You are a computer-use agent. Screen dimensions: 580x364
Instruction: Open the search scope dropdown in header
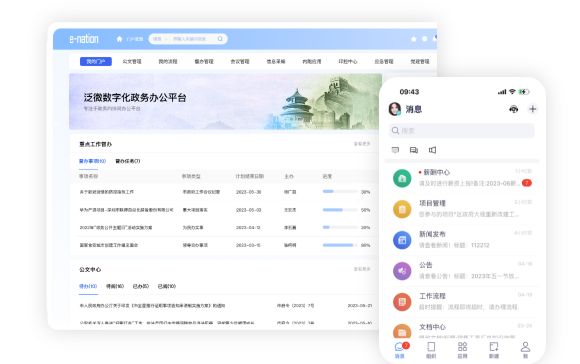(x=160, y=39)
